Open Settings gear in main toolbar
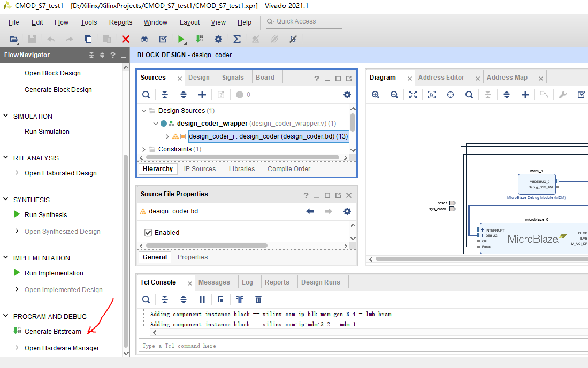 (218, 39)
